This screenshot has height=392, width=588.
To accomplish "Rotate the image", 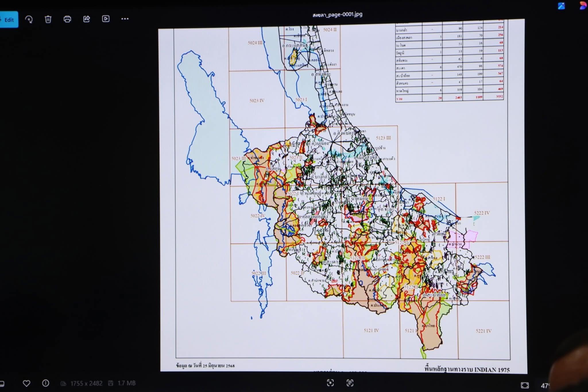I will (29, 19).
